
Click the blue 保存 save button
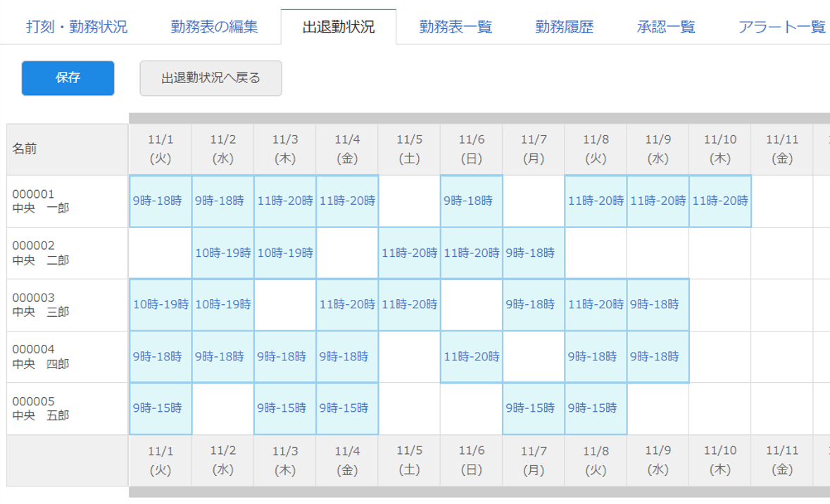[67, 78]
